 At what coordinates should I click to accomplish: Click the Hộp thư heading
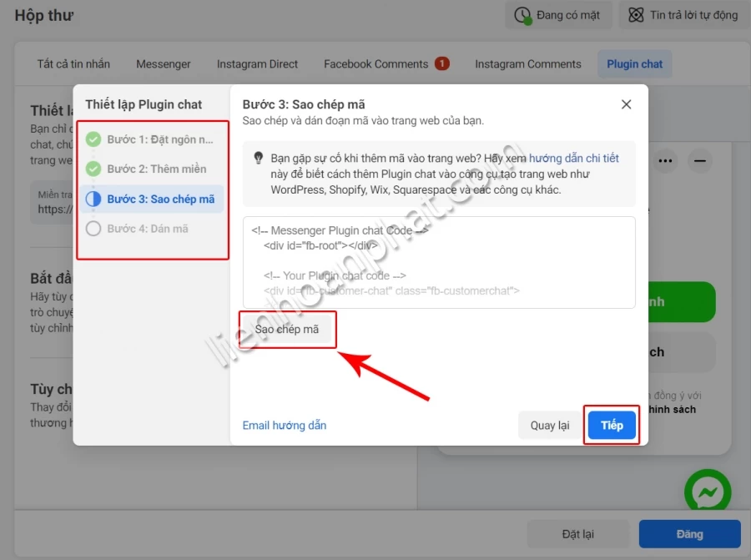(43, 15)
